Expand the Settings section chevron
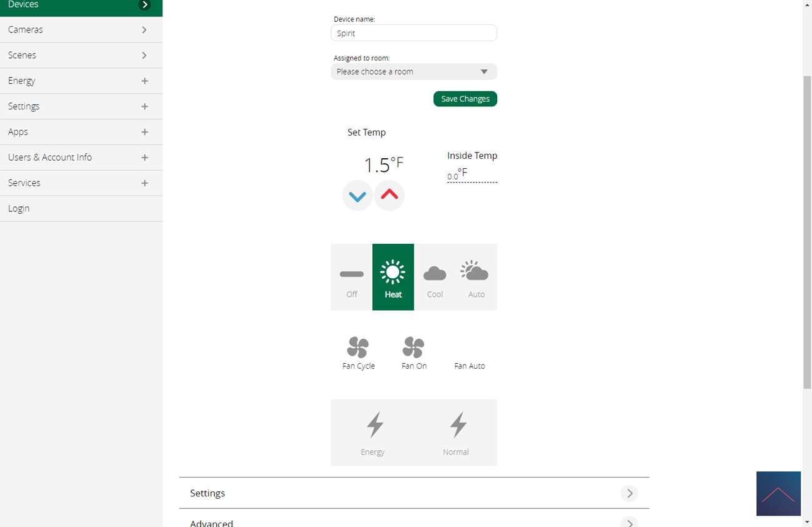 point(630,493)
